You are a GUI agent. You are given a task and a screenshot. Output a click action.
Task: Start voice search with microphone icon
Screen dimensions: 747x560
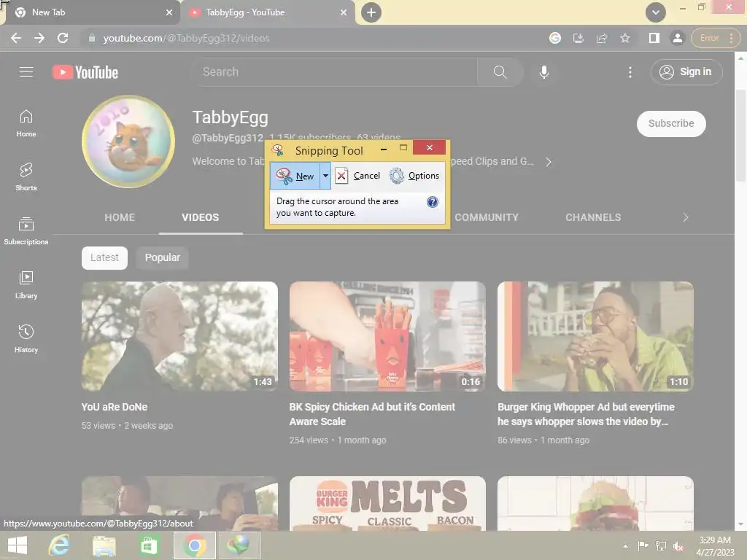pyautogui.click(x=543, y=72)
